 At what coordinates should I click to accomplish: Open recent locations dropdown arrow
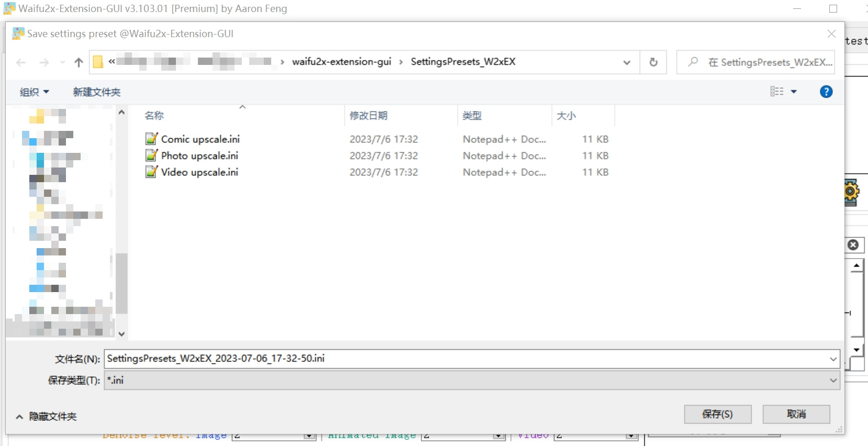tap(62, 62)
